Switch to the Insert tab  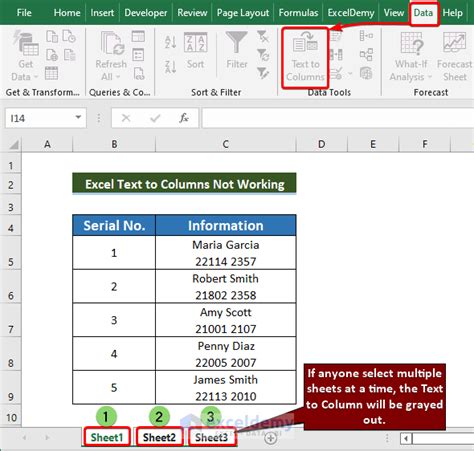tap(102, 13)
